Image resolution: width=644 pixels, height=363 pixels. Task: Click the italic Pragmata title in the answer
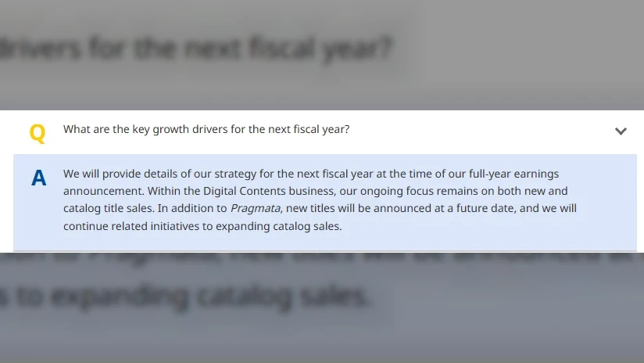(249, 209)
